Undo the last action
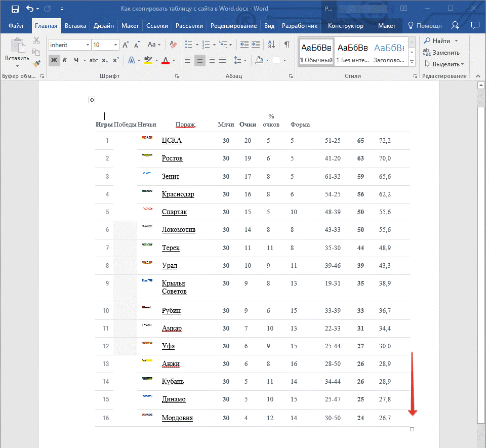The width and height of the screenshot is (490, 448). 30,9
